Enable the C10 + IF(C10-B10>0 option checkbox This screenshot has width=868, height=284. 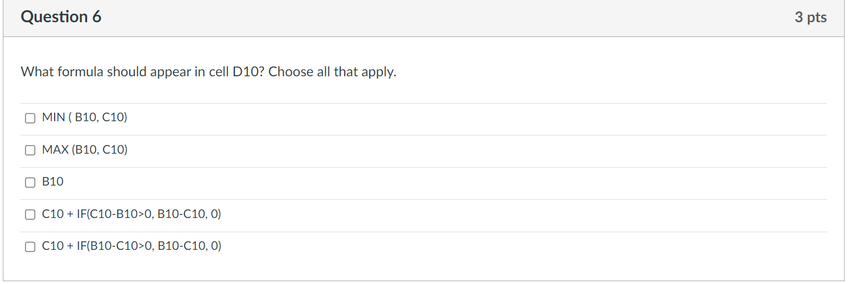(30, 215)
